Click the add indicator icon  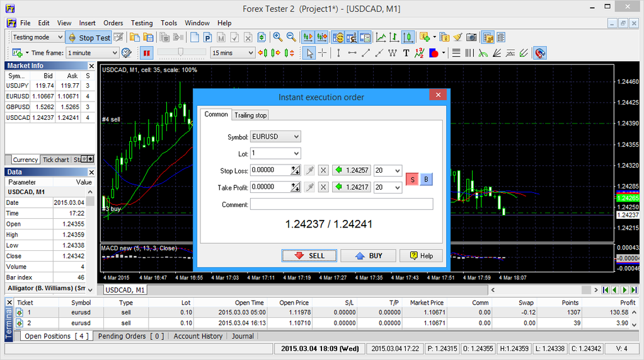click(x=425, y=37)
